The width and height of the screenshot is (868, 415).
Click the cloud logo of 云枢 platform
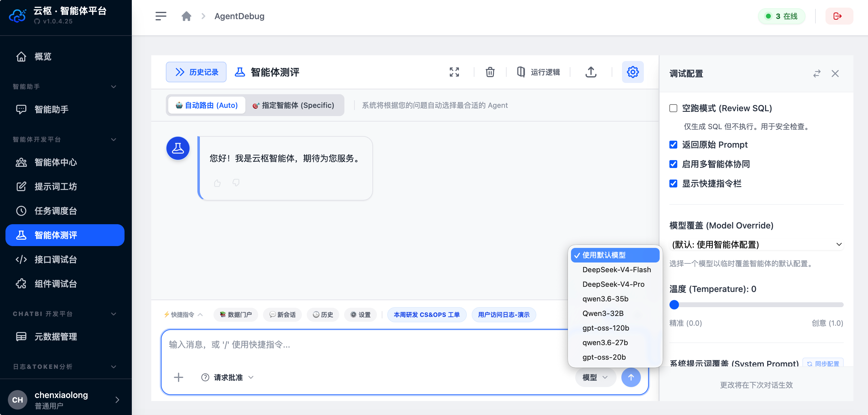18,15
